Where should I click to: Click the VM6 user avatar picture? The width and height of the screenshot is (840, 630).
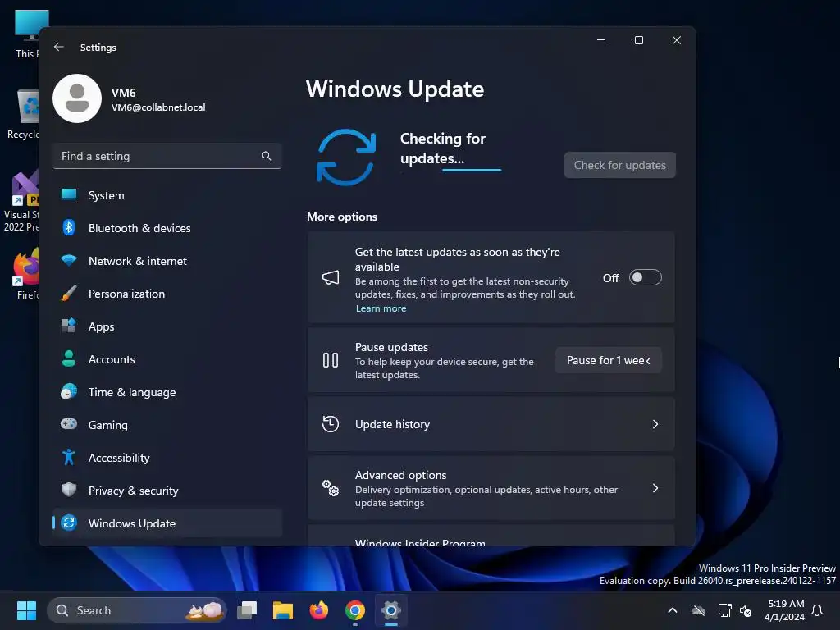(x=77, y=98)
